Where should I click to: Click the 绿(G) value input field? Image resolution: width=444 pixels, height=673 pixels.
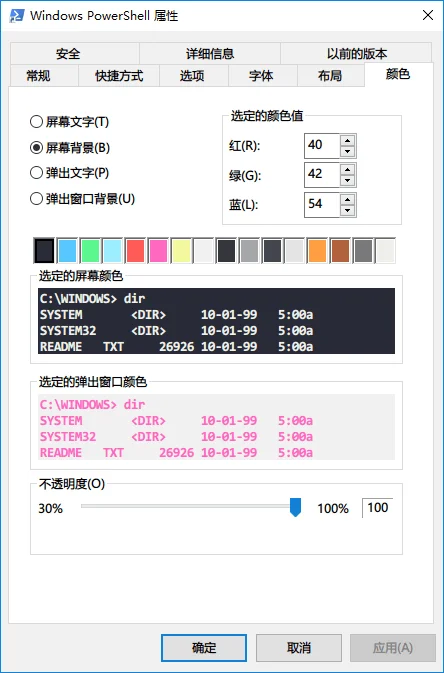click(x=322, y=175)
